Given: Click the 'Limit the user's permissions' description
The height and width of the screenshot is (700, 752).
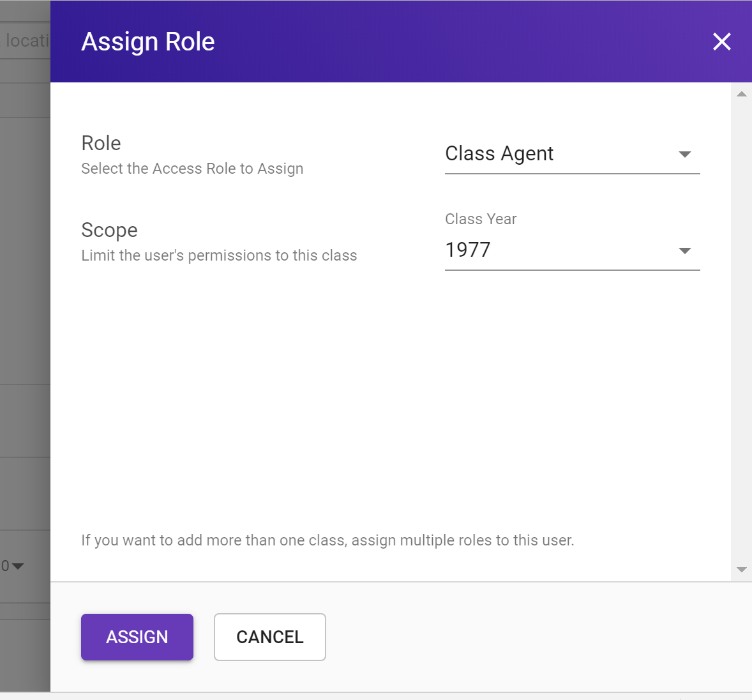Looking at the screenshot, I should pos(219,255).
